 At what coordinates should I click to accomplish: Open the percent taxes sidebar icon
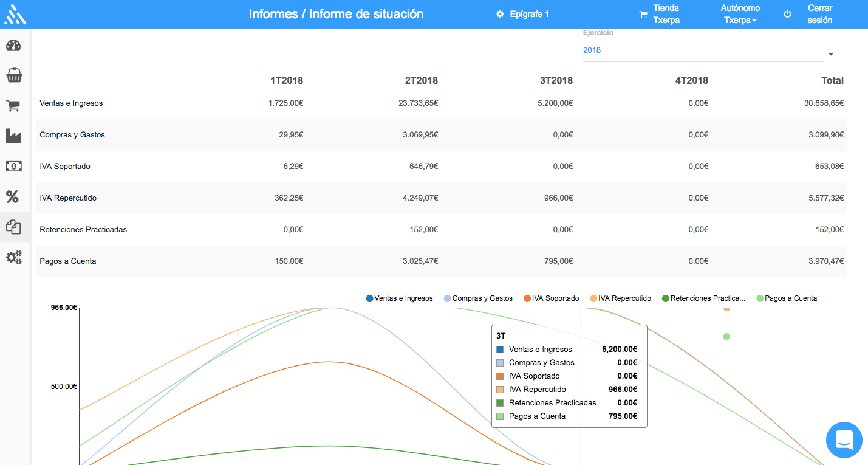[x=13, y=196]
